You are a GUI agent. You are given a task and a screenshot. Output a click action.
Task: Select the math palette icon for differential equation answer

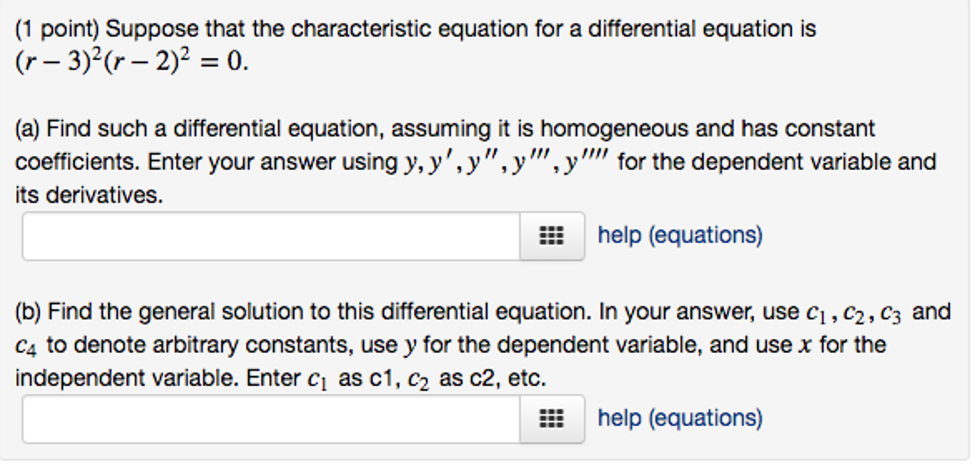coord(552,234)
